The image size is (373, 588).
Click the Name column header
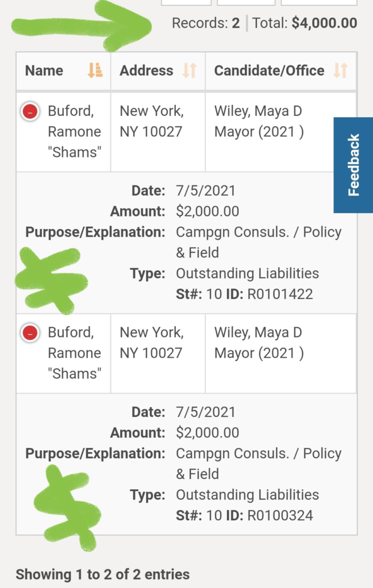point(63,71)
